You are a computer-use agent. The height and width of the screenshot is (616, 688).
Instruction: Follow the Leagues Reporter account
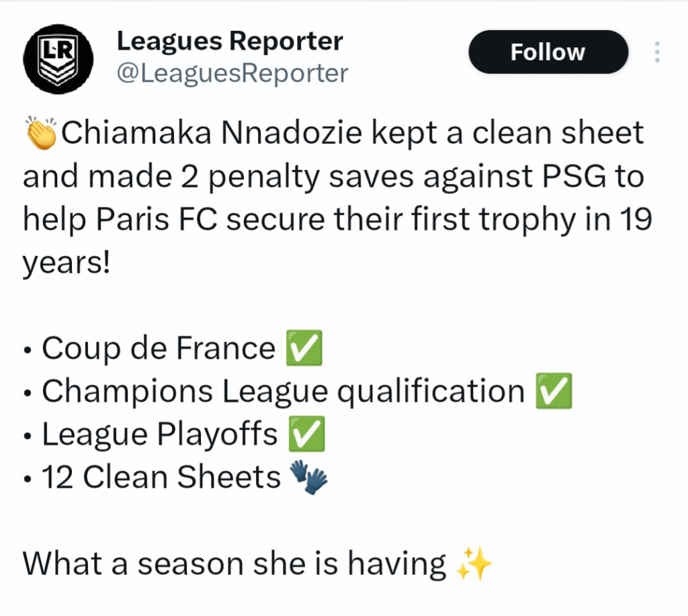point(548,52)
